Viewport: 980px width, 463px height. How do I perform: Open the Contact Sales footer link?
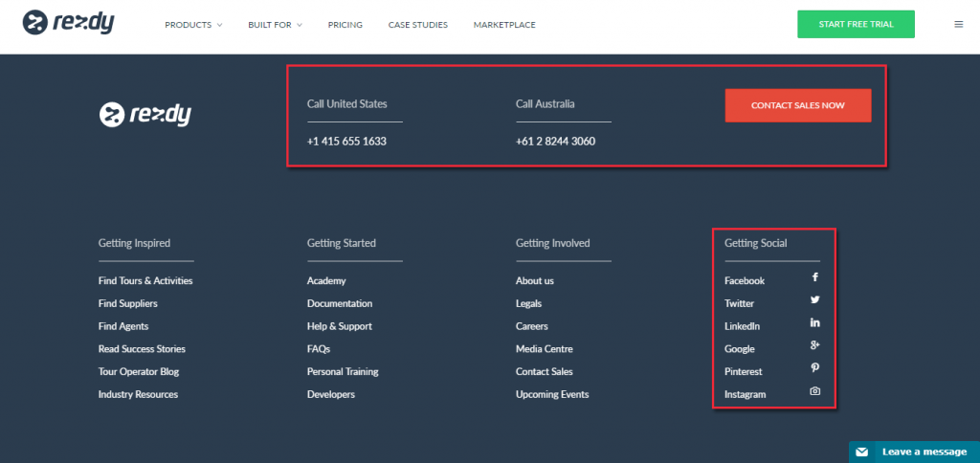pyautogui.click(x=545, y=371)
